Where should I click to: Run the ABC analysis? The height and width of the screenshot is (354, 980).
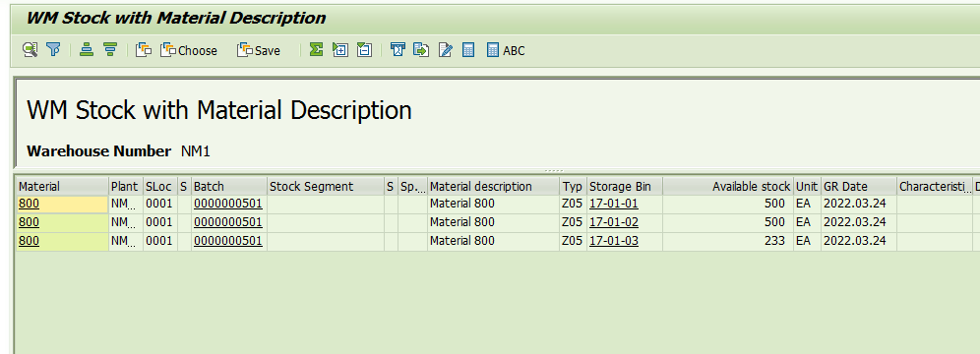[x=506, y=50]
